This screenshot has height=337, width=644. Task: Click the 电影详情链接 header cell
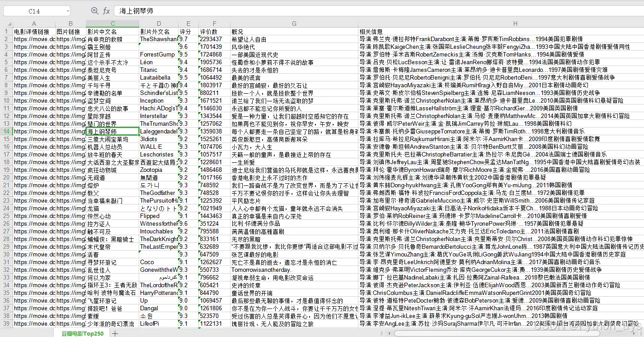coord(34,32)
